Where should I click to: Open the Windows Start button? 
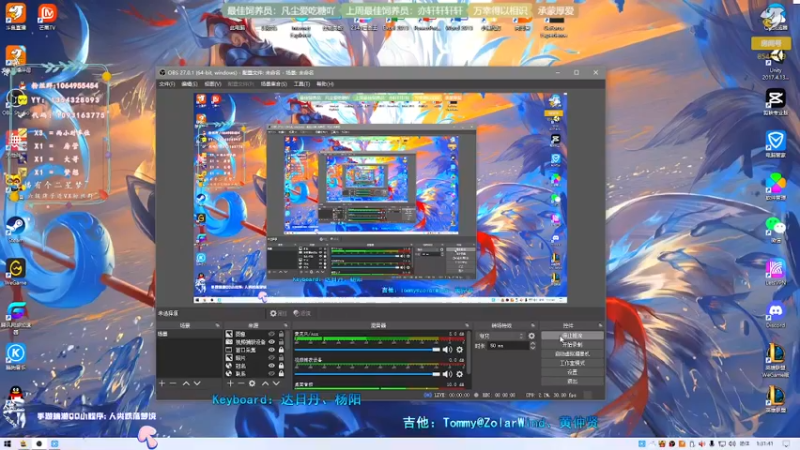(7, 444)
